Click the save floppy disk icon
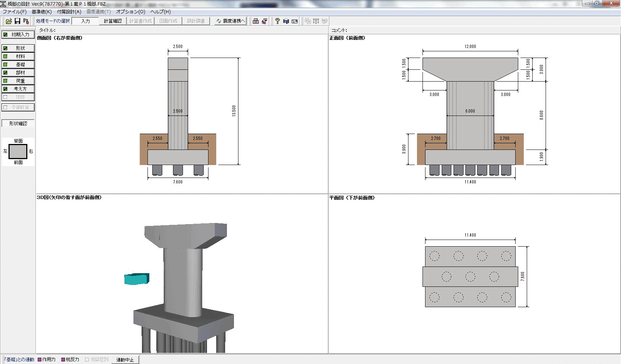 click(x=17, y=21)
